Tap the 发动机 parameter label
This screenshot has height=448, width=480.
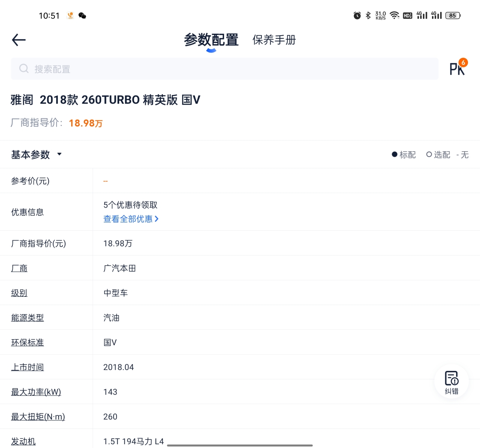tap(23, 442)
